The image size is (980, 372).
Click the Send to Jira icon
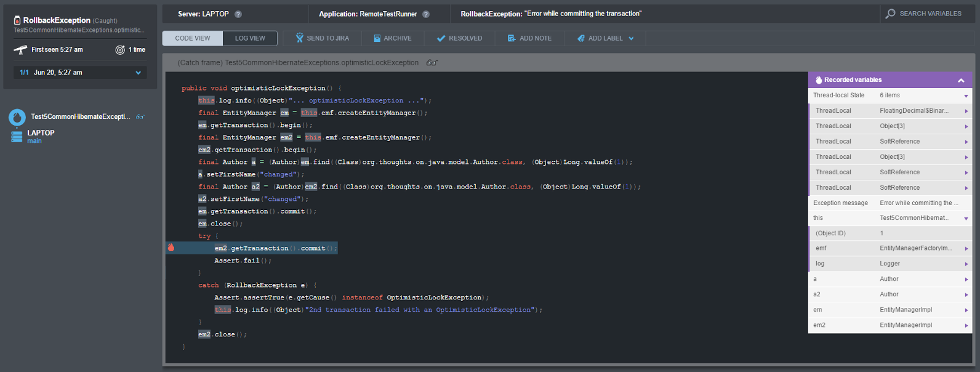[299, 38]
